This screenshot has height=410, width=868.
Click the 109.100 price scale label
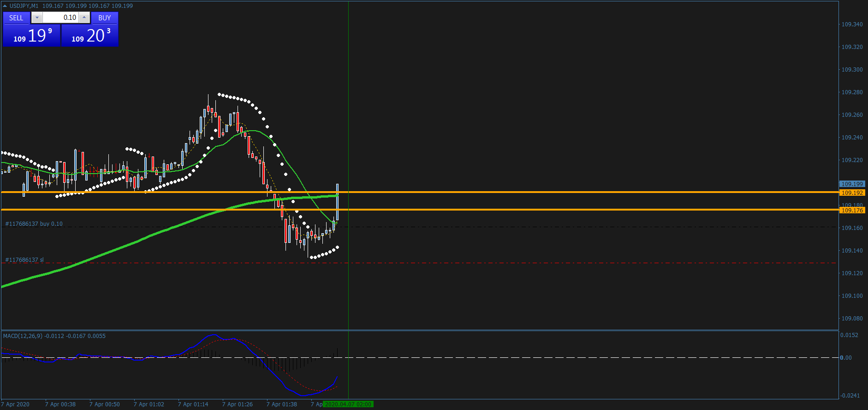[x=852, y=296]
